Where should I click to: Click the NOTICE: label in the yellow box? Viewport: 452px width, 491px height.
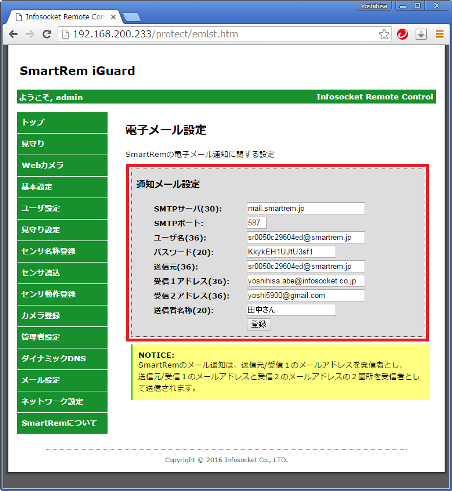tap(156, 355)
